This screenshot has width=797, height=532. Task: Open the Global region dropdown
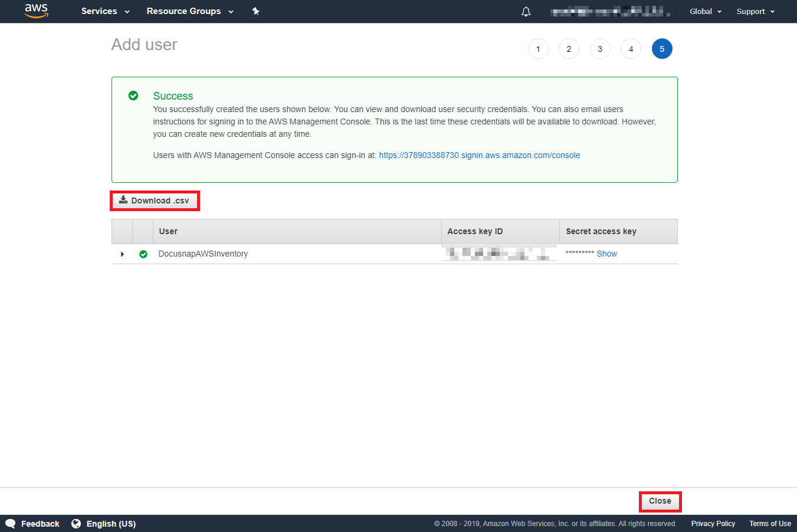[x=706, y=11]
